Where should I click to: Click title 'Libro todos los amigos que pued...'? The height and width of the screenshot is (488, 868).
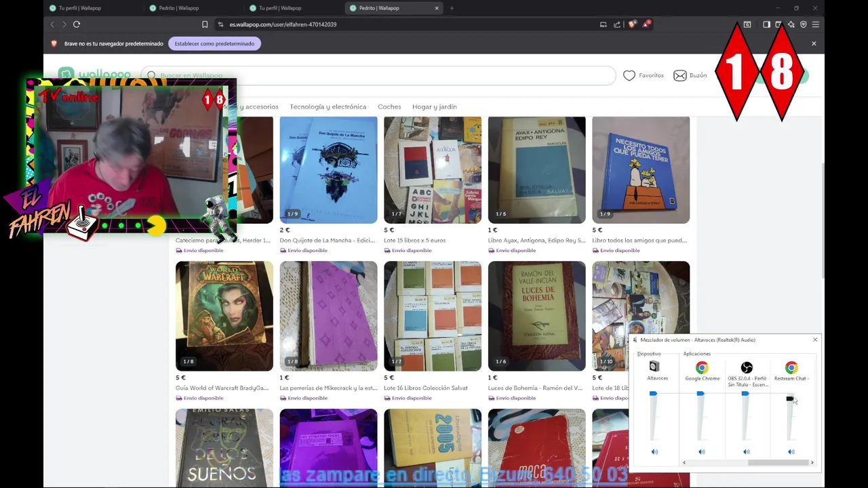pyautogui.click(x=639, y=240)
